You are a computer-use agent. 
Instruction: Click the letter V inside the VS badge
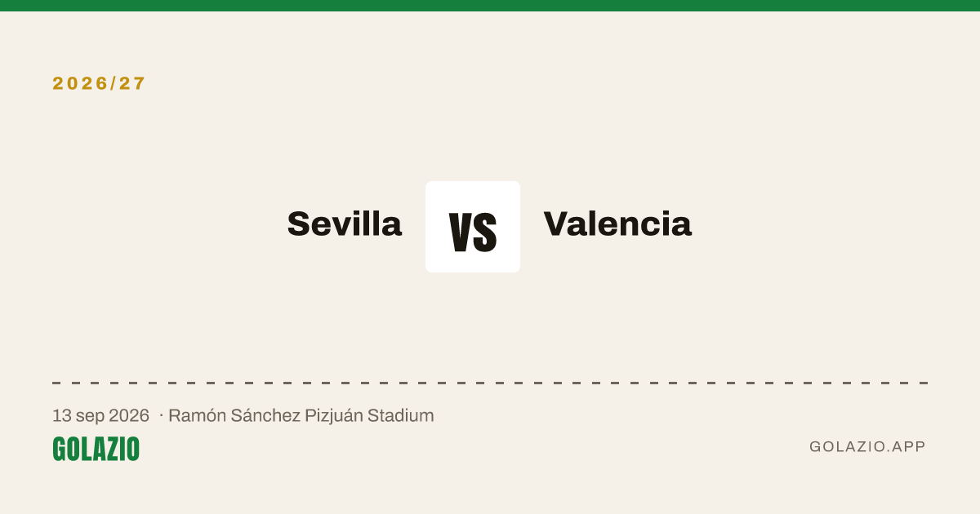[461, 232]
